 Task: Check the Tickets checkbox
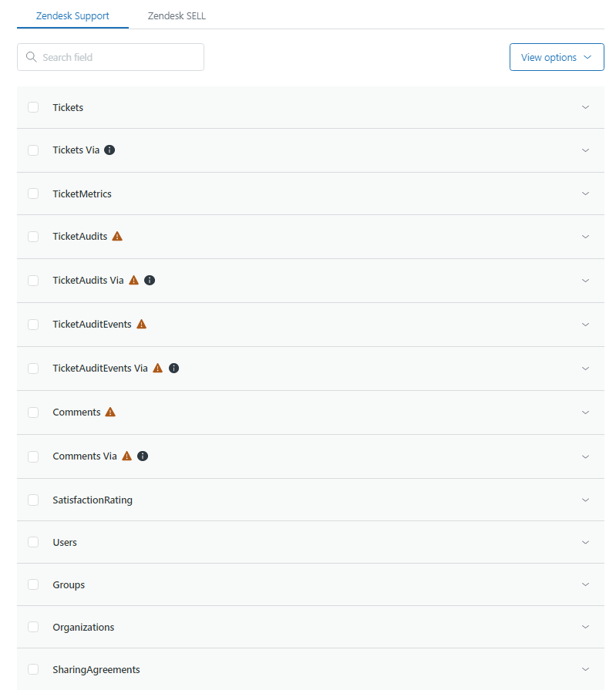(33, 107)
